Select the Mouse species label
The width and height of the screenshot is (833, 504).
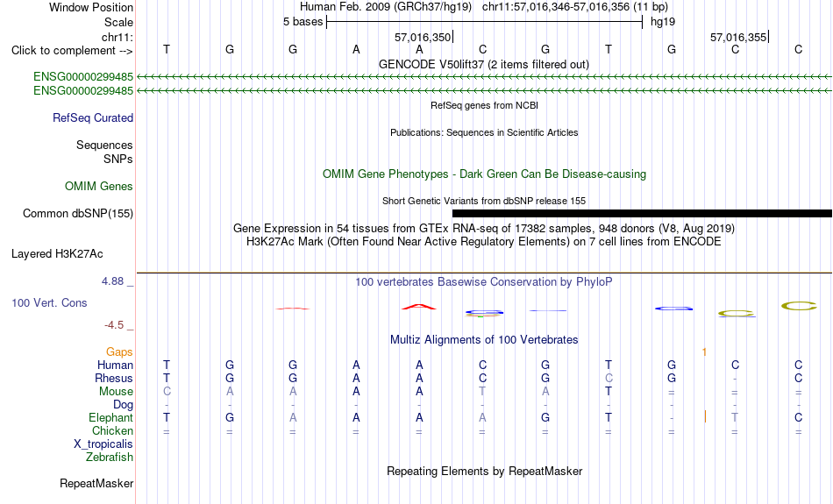click(x=117, y=392)
